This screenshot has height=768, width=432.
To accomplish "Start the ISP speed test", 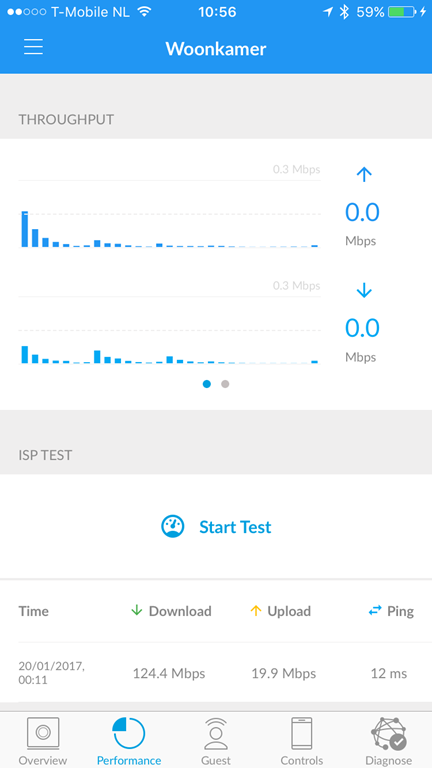I will click(216, 527).
